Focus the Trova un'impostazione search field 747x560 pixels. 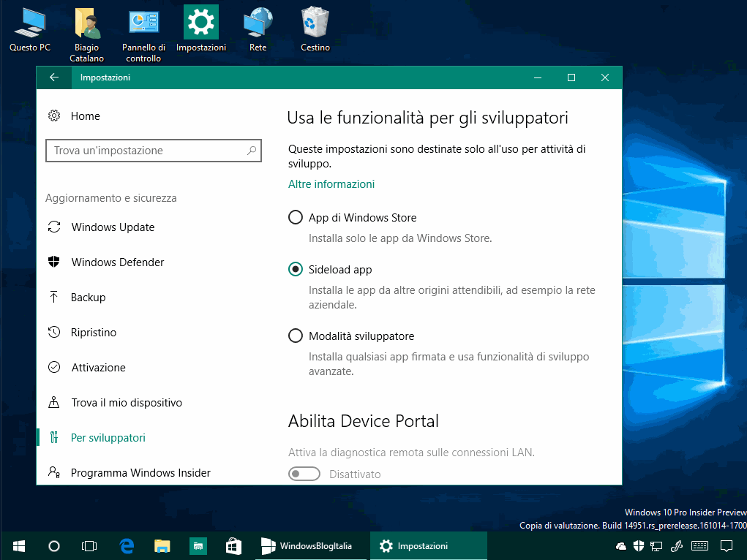[154, 151]
